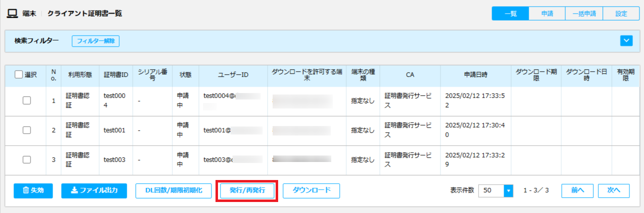Go to previous page with 前へ
The image size is (644, 213).
coord(577,190)
